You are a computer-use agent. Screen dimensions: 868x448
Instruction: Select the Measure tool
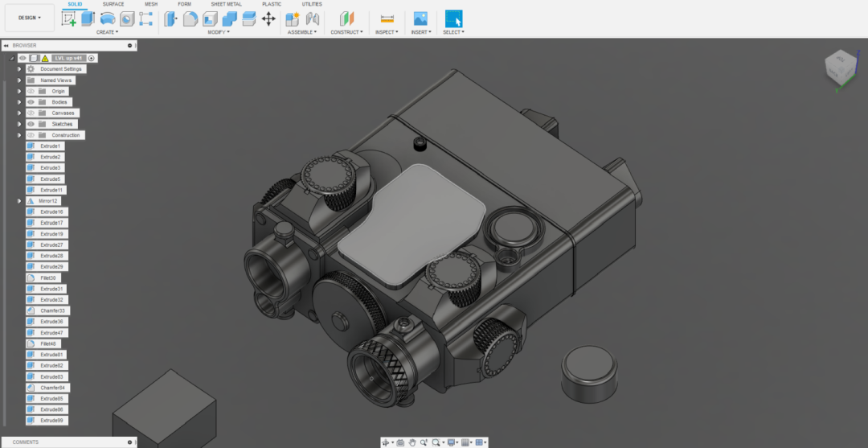[387, 18]
